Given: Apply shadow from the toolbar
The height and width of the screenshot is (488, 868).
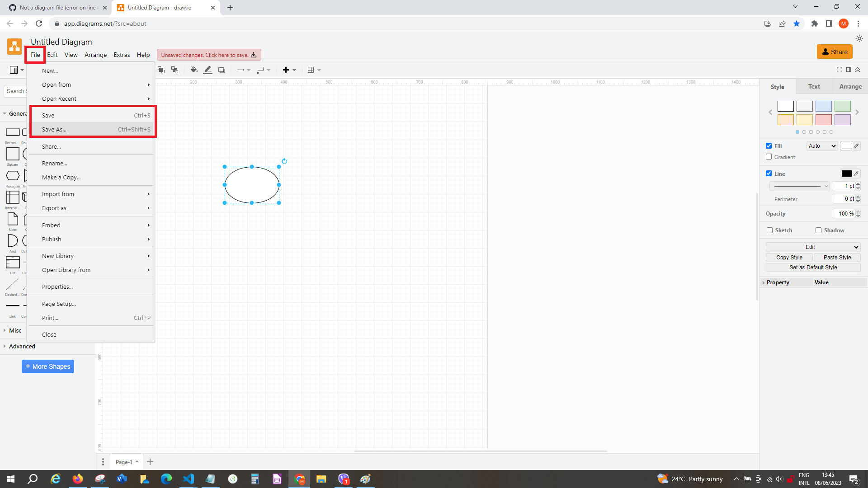Looking at the screenshot, I should pos(222,70).
